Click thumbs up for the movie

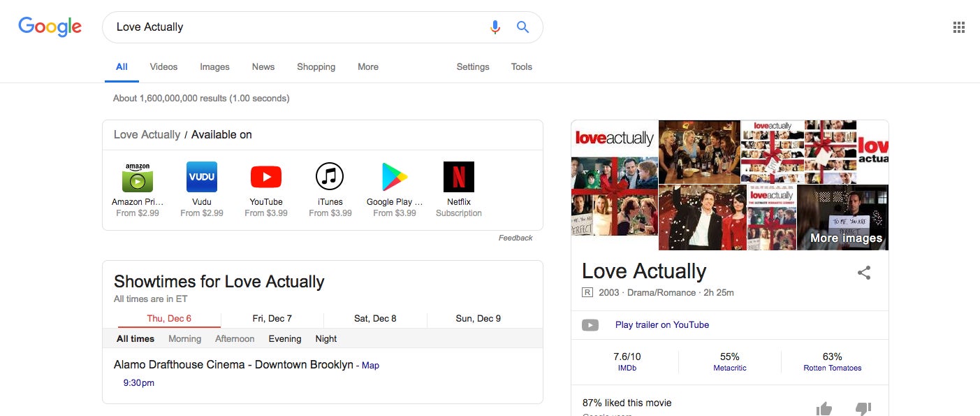824,408
